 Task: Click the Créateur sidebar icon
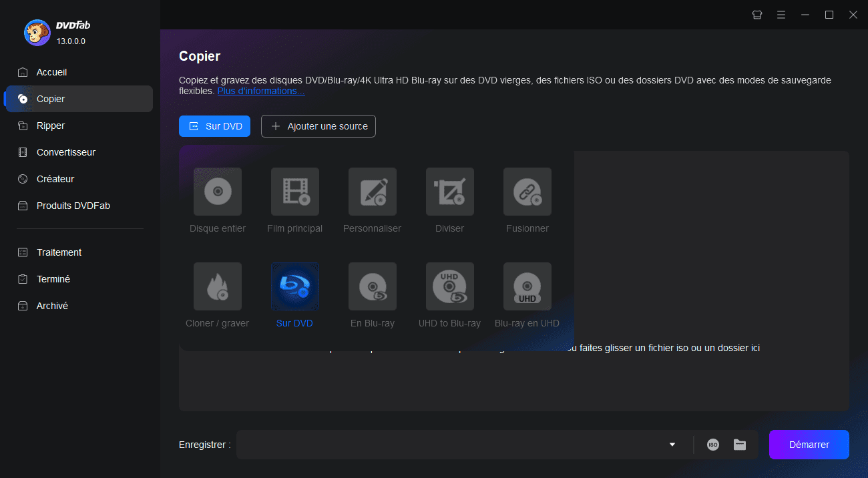[x=23, y=179]
